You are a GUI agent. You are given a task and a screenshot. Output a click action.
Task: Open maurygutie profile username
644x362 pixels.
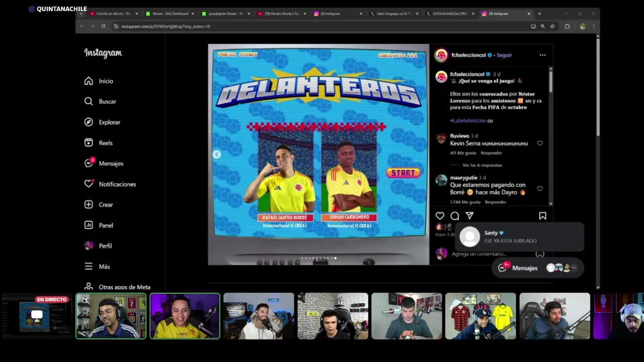(x=463, y=177)
